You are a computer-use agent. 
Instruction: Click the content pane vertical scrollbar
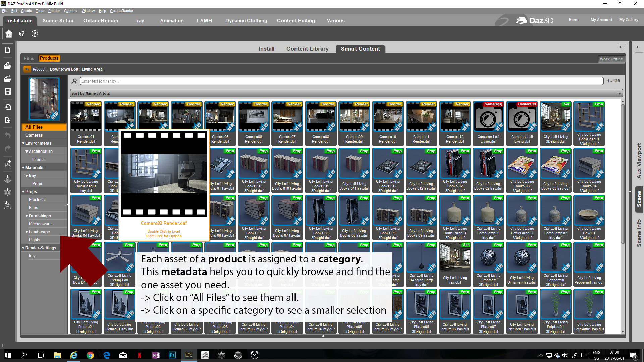[623, 174]
